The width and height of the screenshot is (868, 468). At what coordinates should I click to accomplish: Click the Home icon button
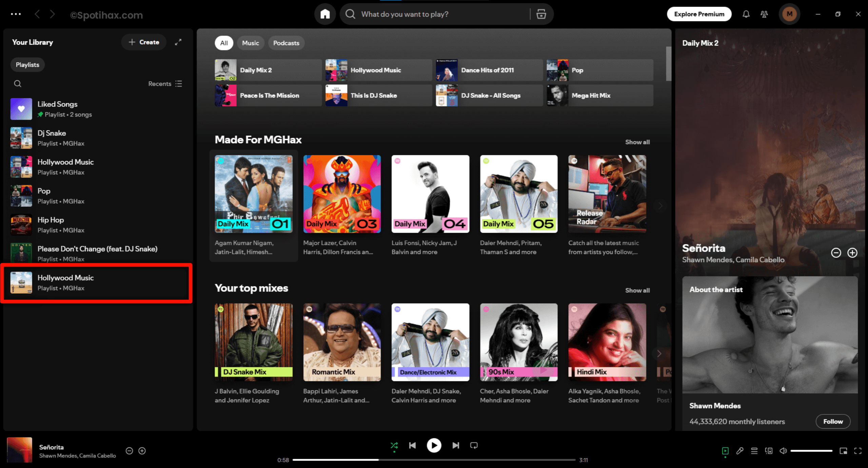click(325, 14)
